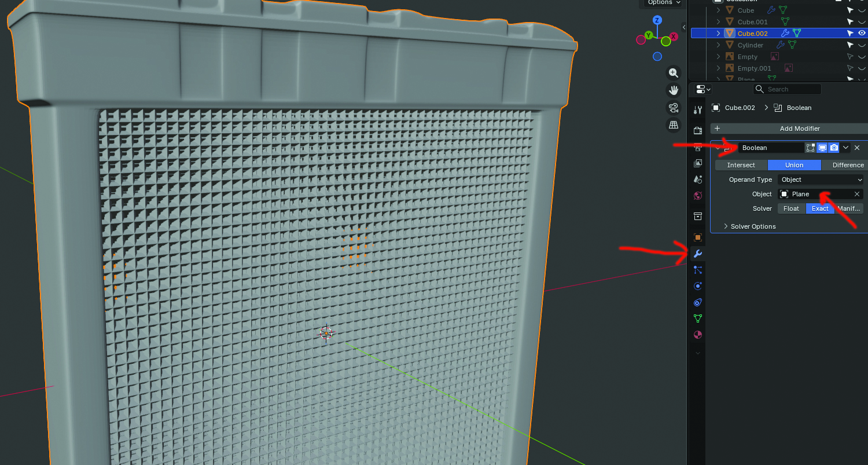Open the Physics properties tab
This screenshot has width=868, height=465.
(698, 286)
